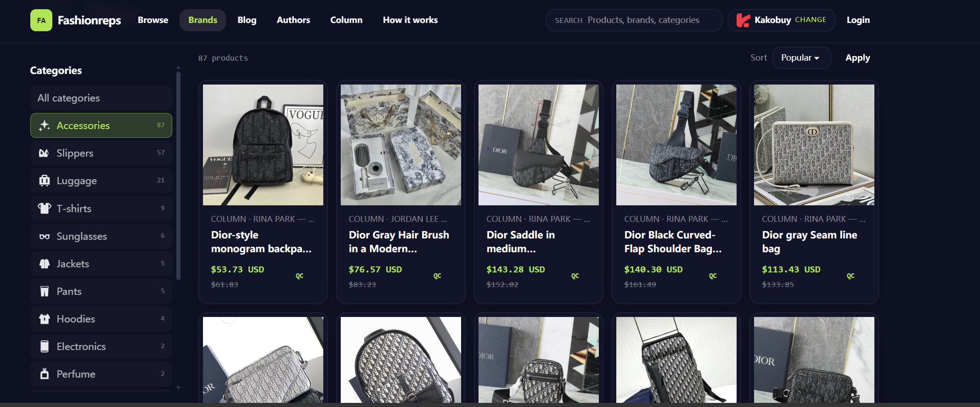Open the Column page

tap(346, 20)
